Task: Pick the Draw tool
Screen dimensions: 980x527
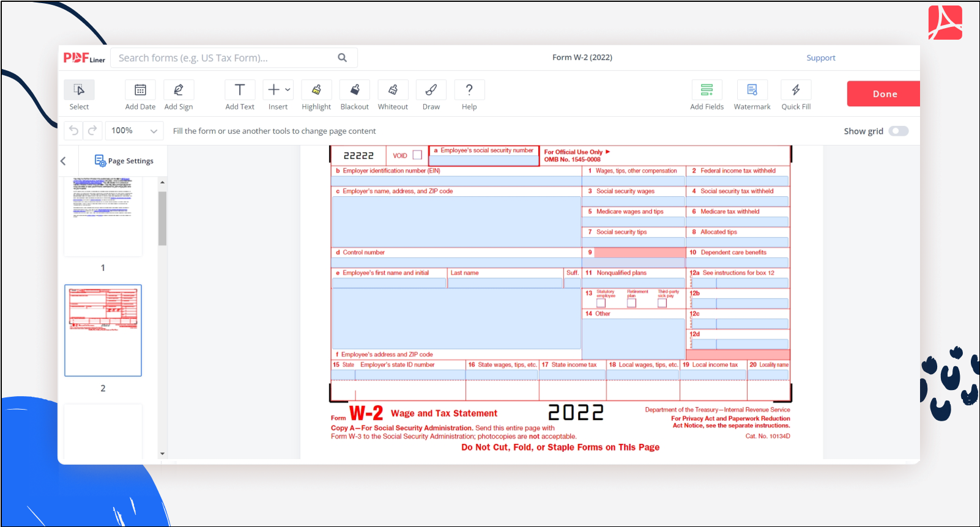Action: (x=431, y=90)
